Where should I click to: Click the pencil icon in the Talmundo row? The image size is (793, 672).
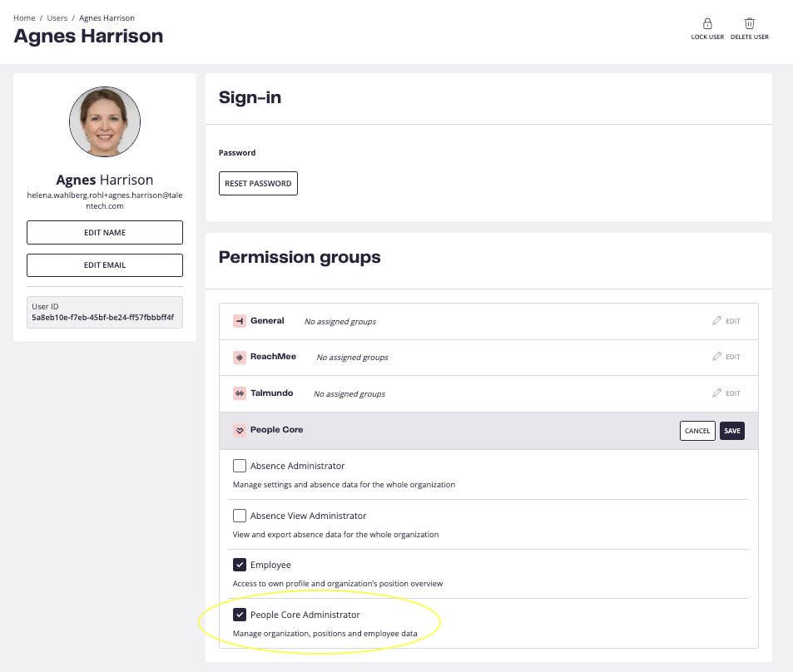coord(716,393)
